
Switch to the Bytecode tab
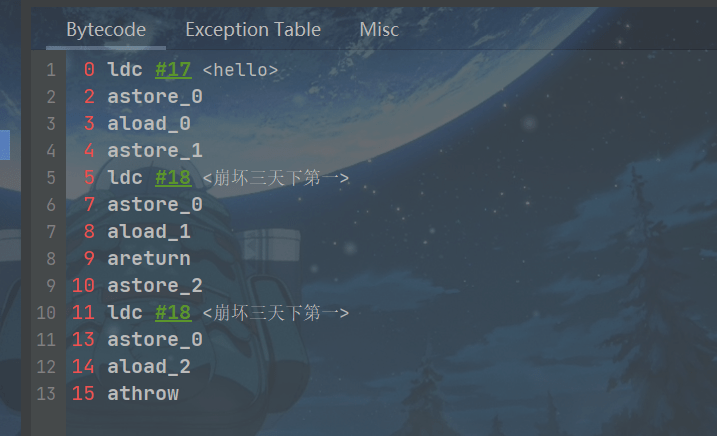point(105,29)
